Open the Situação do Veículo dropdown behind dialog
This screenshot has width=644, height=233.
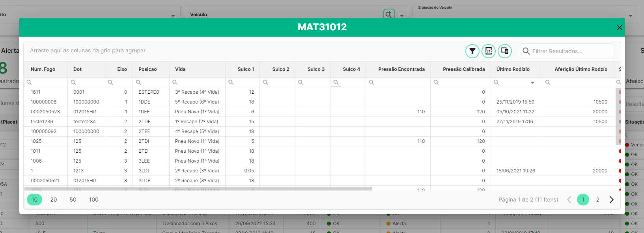tap(631, 16)
